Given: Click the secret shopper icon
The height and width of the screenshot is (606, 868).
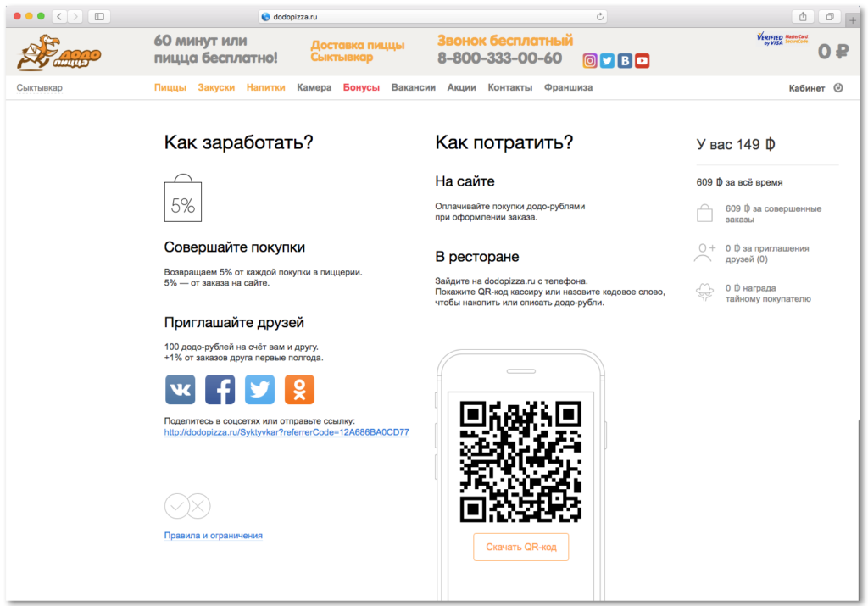Looking at the screenshot, I should tap(704, 292).
